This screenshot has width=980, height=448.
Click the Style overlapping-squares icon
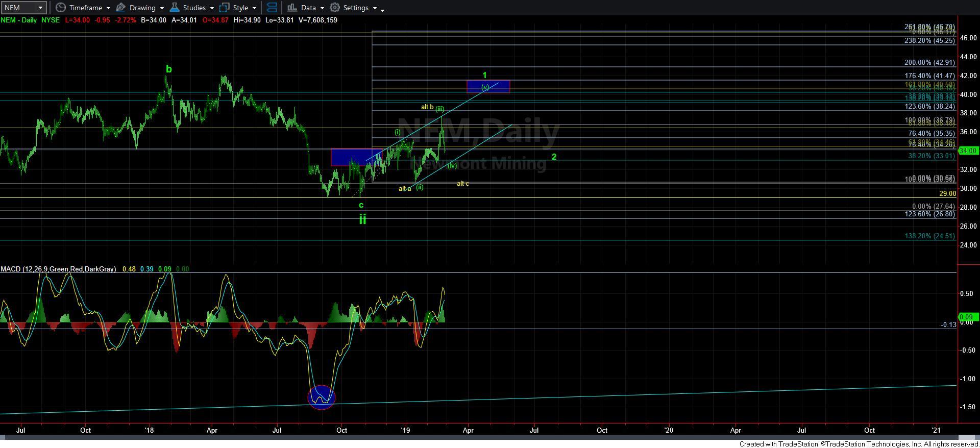tap(225, 8)
